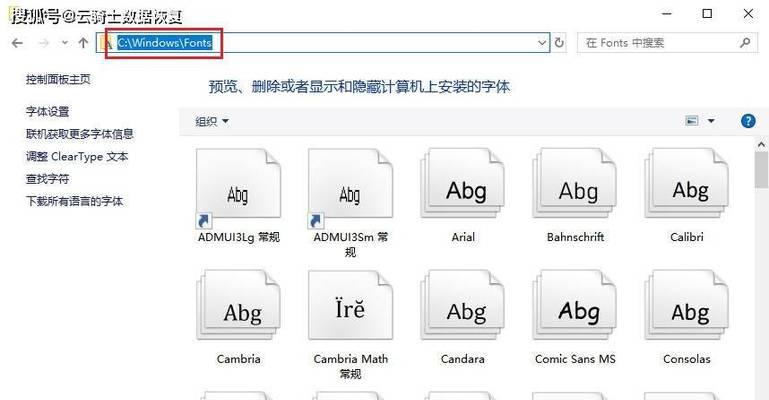Click the Candara name label
Screen dimensions: 769x400
click(462, 359)
